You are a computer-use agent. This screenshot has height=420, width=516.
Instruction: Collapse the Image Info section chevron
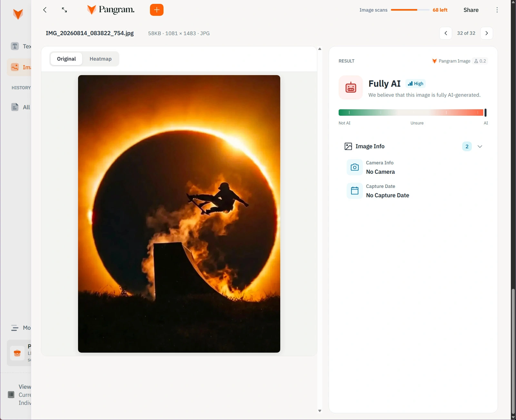coord(480,146)
